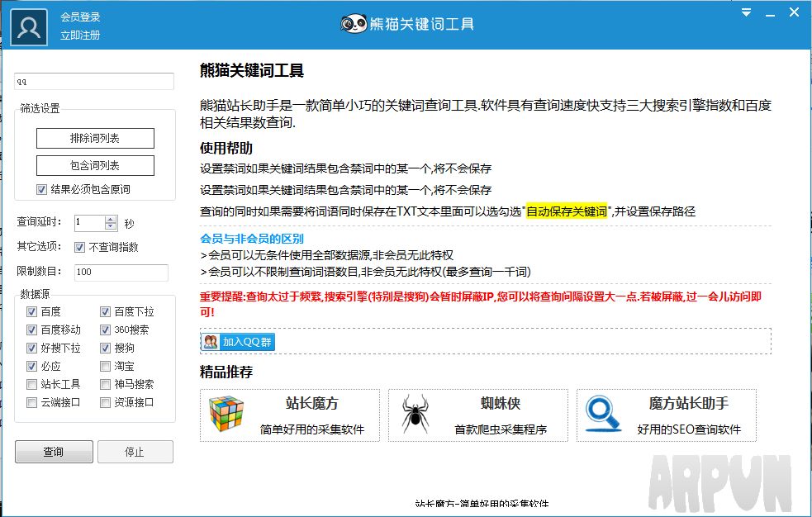This screenshot has height=517, width=812.
Task: Click the keyword input field containing qq
Action: [94, 82]
